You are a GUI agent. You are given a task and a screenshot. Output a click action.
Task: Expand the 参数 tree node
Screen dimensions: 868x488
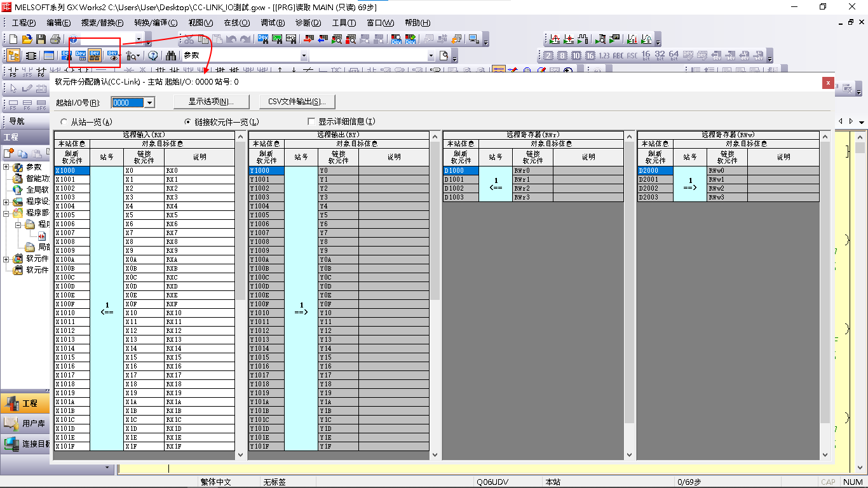click(7, 167)
